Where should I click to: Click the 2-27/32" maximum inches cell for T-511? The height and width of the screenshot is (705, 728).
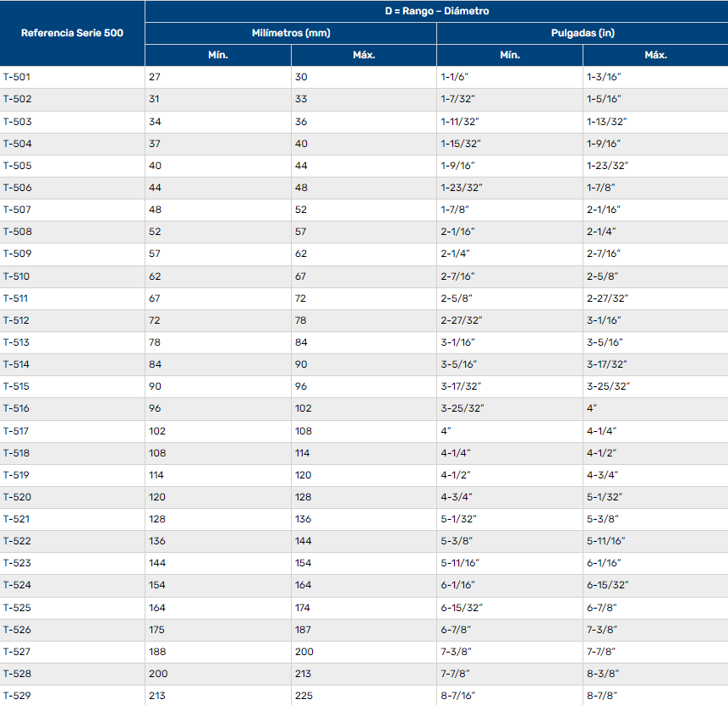coord(607,298)
